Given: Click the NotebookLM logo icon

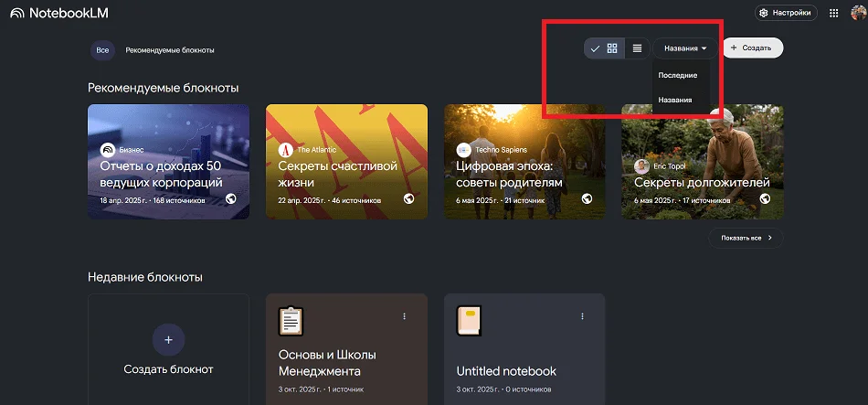Looking at the screenshot, I should [16, 14].
